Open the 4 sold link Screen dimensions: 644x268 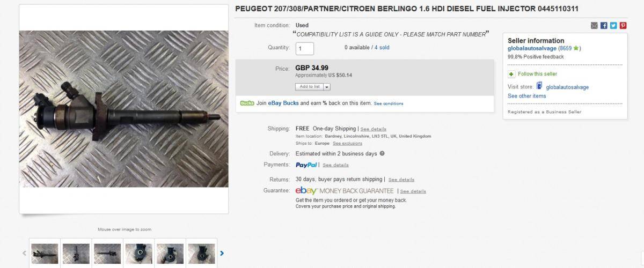click(x=382, y=48)
